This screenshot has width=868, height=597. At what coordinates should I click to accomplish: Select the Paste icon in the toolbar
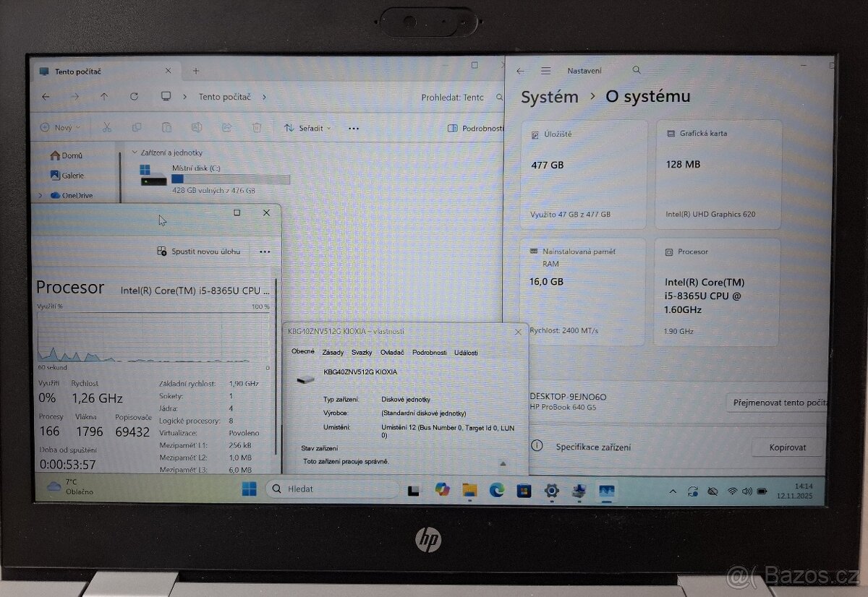(x=166, y=127)
